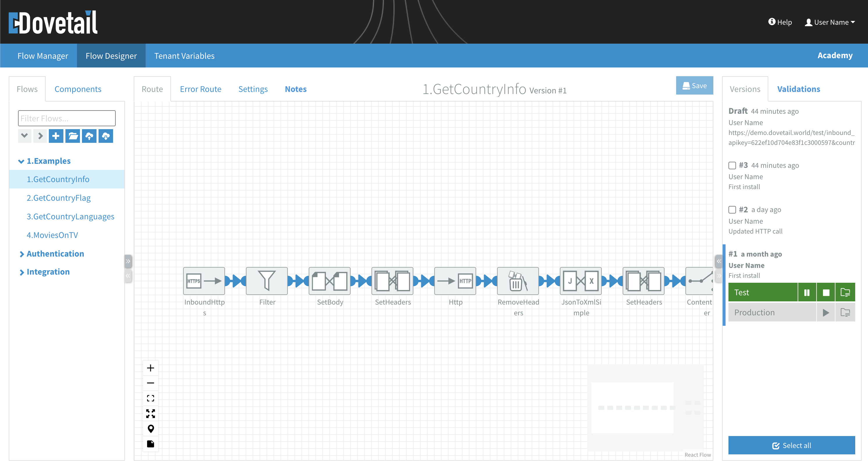
Task: Check the version #2 checkbox
Action: tap(732, 210)
